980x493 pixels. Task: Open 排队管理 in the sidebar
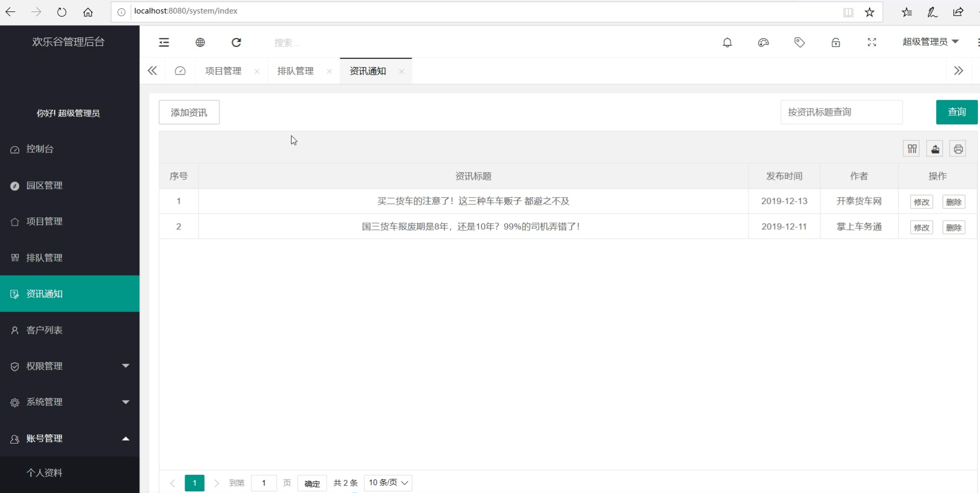(70, 258)
